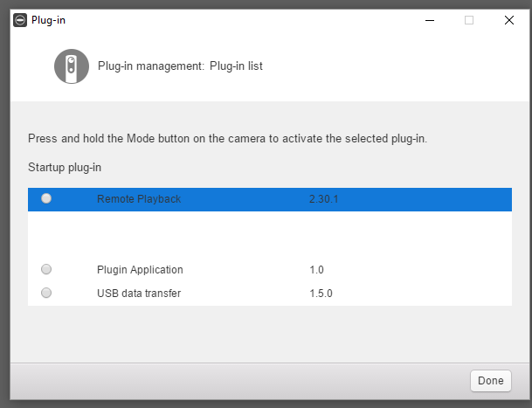This screenshot has height=408, width=532.
Task: Close the Plug-in dialog window
Action: 509,20
